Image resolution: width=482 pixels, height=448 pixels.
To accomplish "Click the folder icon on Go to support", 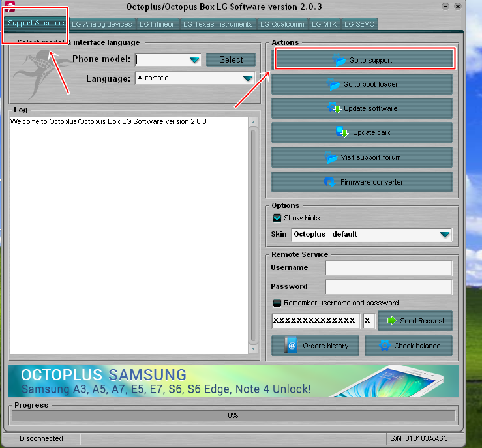I will (x=339, y=60).
